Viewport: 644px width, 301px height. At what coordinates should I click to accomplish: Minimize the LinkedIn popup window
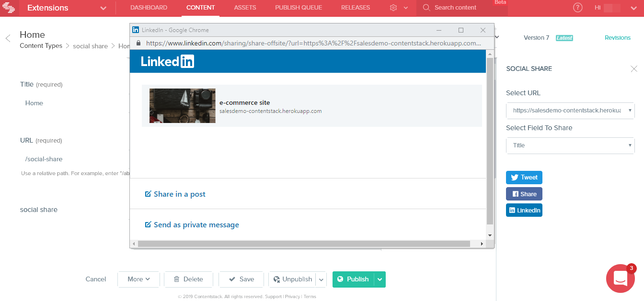[439, 30]
